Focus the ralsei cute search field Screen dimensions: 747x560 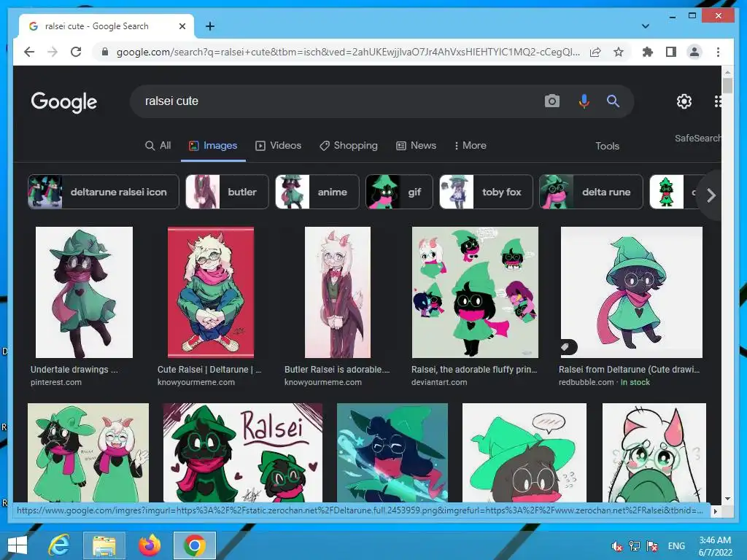(x=333, y=101)
